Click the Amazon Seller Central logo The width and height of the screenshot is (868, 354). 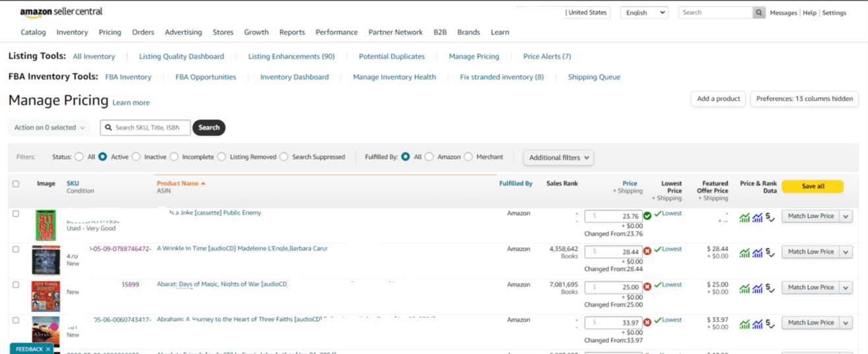coord(61,13)
